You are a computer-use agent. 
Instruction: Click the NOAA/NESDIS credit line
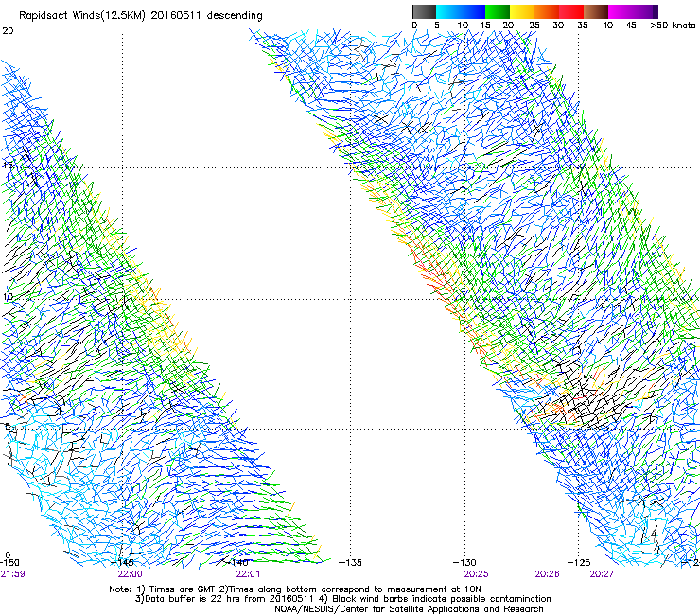pyautogui.click(x=409, y=608)
